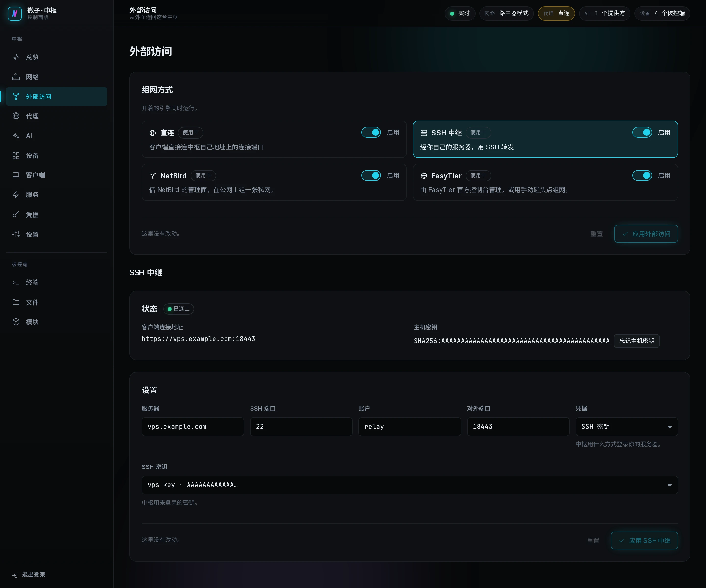This screenshot has width=706, height=588.
Task: Open the 设备 menu item
Action: click(x=56, y=156)
